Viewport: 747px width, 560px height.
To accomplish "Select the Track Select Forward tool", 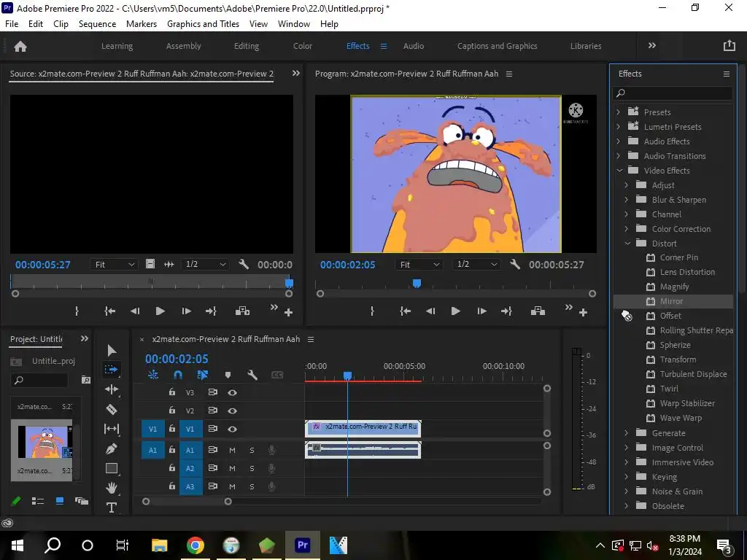I will [111, 370].
